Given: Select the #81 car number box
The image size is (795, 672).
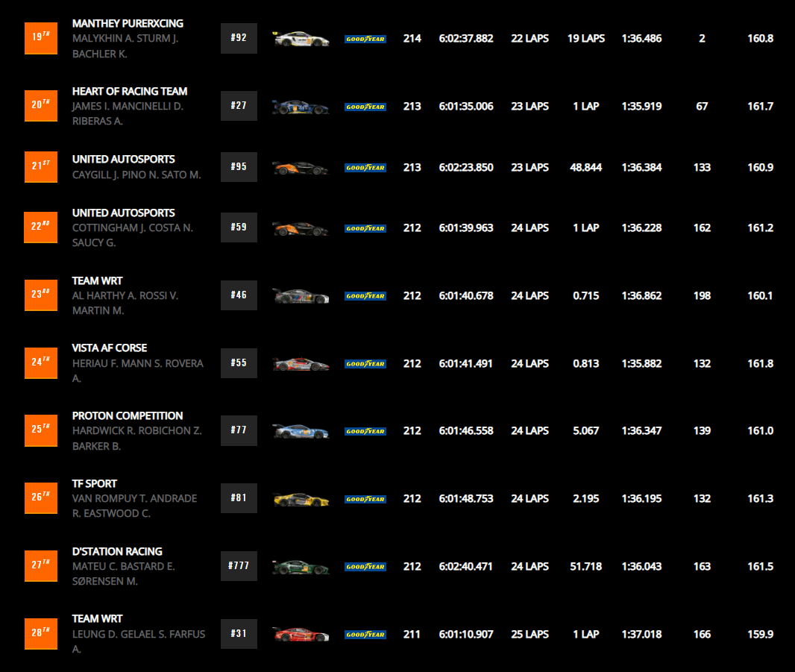Looking at the screenshot, I should (x=239, y=498).
